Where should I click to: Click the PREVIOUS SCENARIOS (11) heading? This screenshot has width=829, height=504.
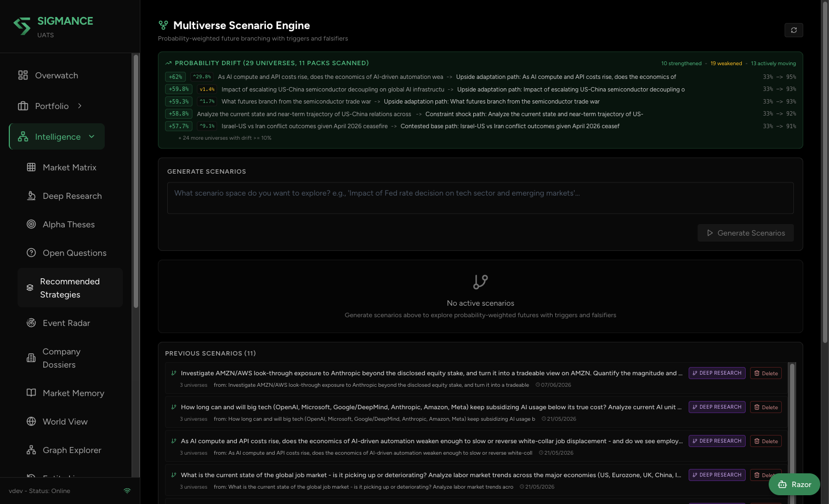point(211,353)
